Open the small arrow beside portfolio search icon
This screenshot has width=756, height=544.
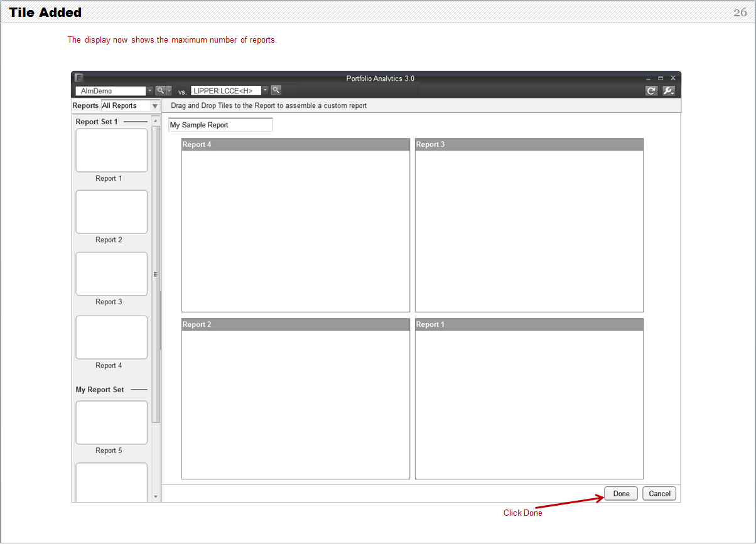click(169, 91)
